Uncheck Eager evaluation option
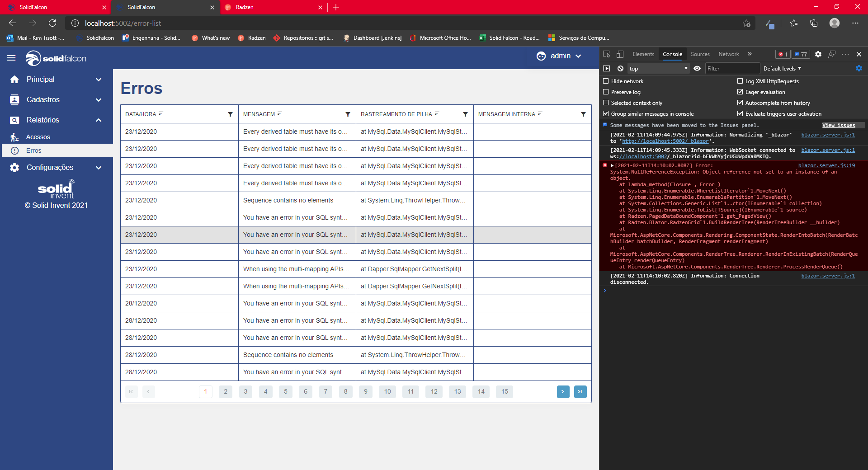 point(740,92)
